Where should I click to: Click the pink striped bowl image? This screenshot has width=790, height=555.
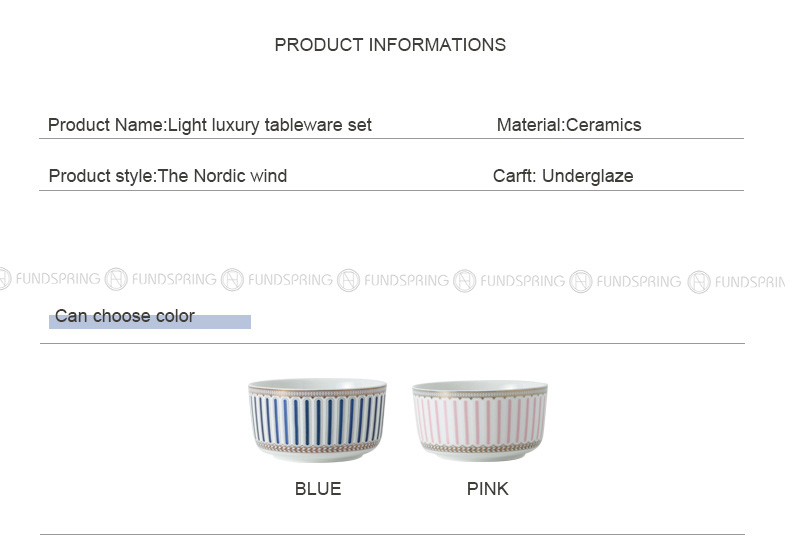(480, 421)
